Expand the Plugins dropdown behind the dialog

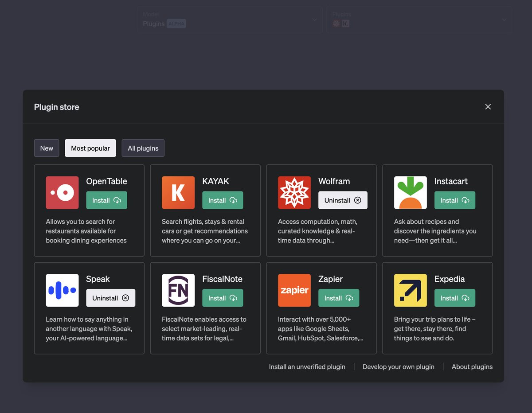419,19
